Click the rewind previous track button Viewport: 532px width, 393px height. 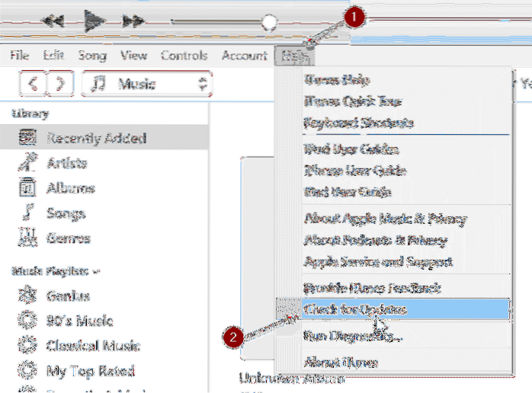[x=53, y=22]
